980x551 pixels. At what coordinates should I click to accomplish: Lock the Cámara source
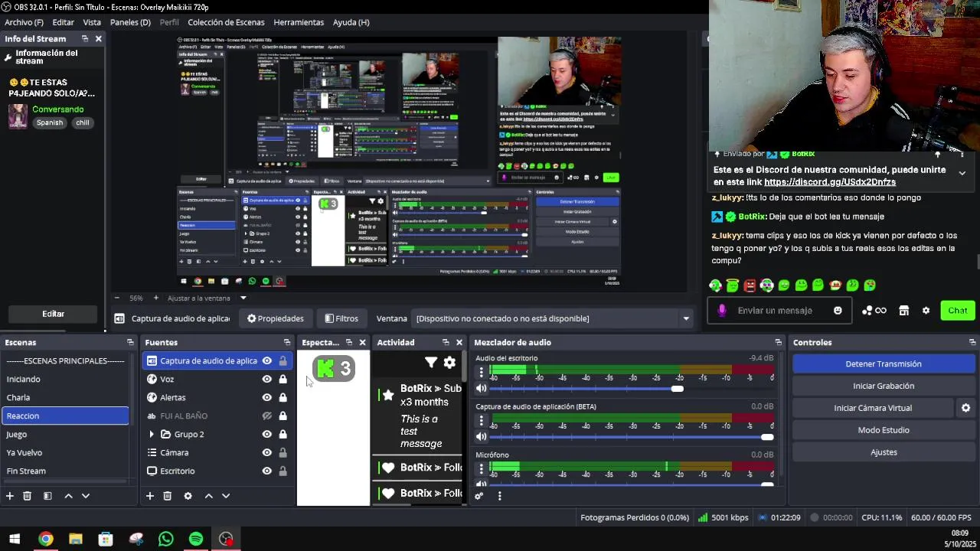[x=283, y=452]
